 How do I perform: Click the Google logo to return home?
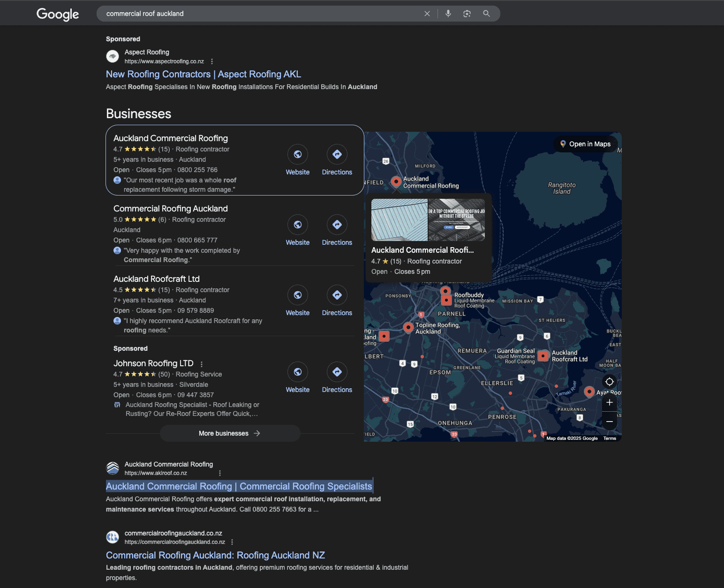pyautogui.click(x=57, y=14)
